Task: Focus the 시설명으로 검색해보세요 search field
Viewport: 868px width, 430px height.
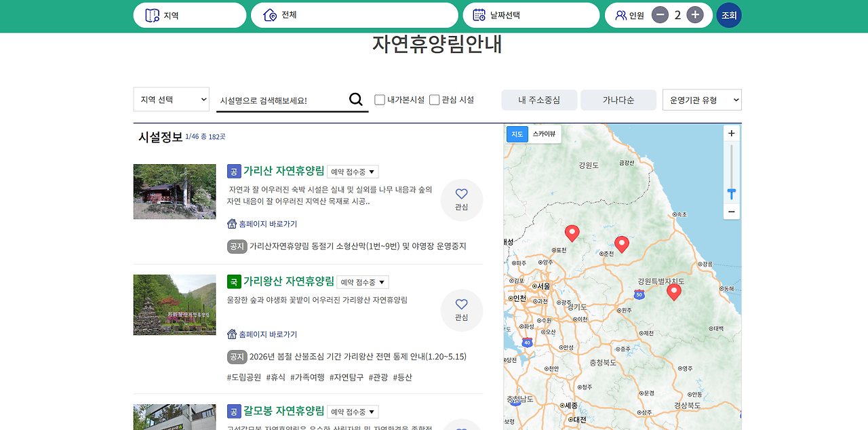Action: pos(281,100)
